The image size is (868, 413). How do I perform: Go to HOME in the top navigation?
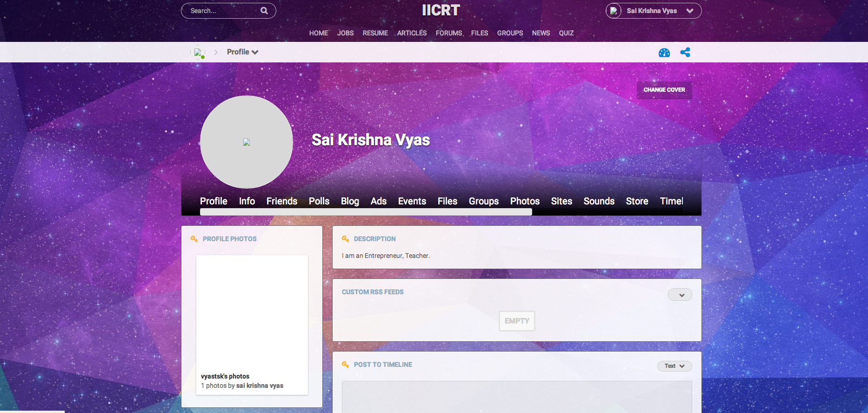click(x=319, y=33)
